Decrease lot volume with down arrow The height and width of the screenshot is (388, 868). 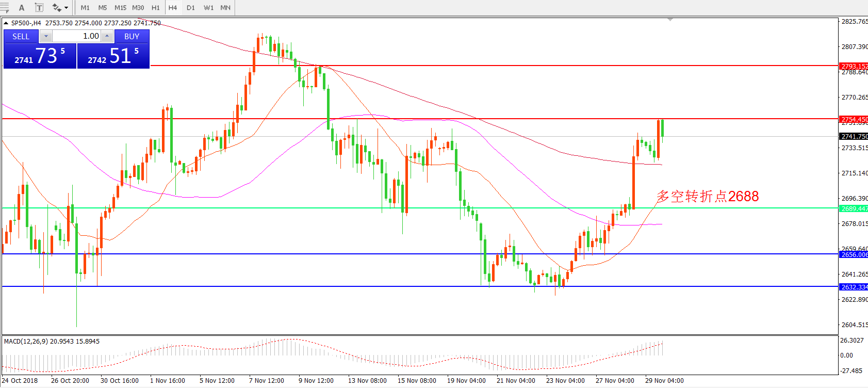pyautogui.click(x=46, y=36)
